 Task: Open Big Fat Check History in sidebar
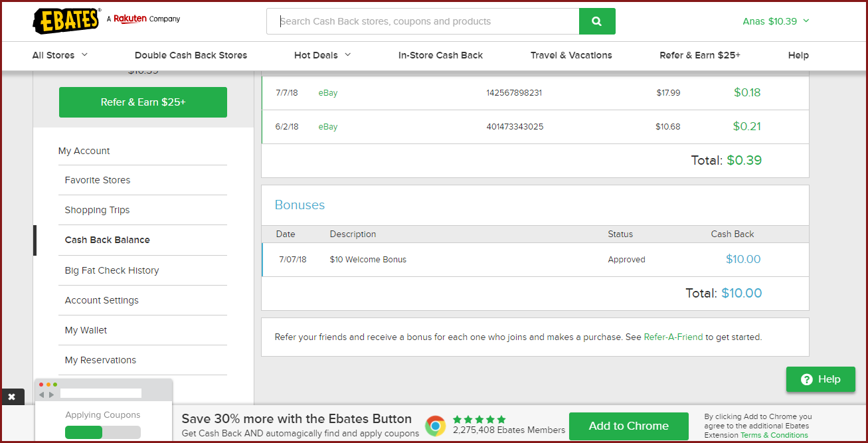click(x=112, y=270)
